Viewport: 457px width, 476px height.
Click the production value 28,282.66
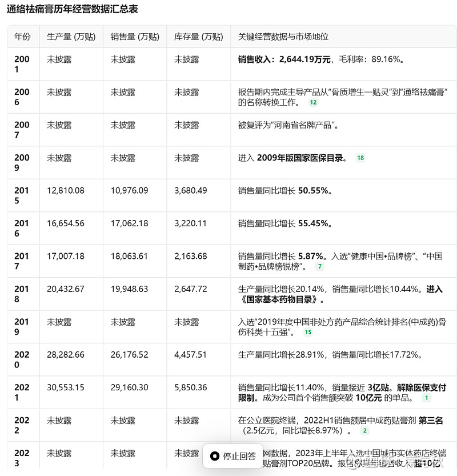(x=66, y=354)
